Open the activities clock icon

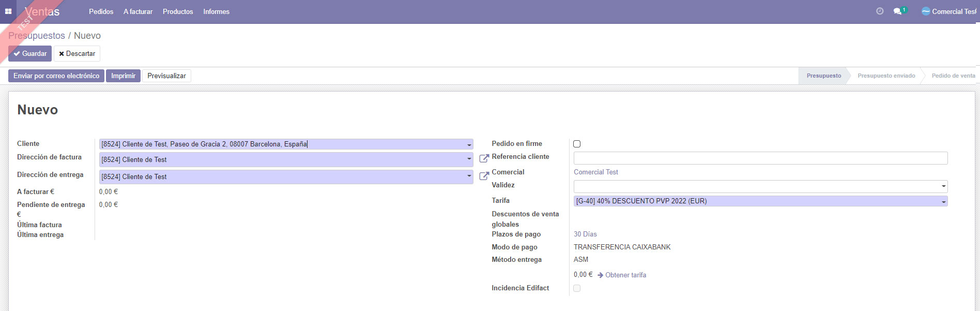(x=880, y=11)
